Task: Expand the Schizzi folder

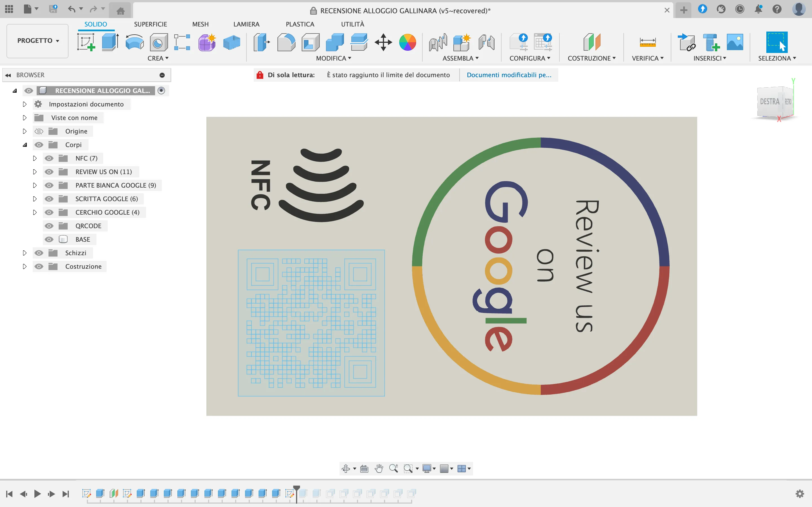Action: tap(25, 252)
